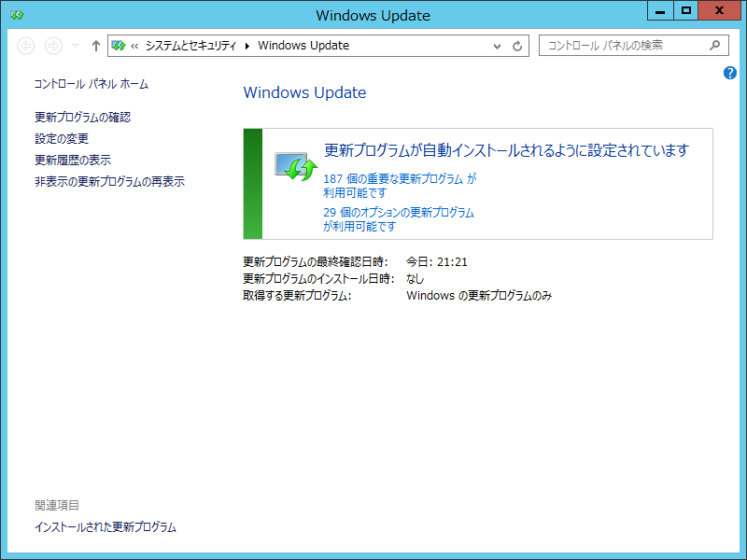Click inside the コントロール パネルの検索 search field
747x560 pixels.
pos(616,45)
